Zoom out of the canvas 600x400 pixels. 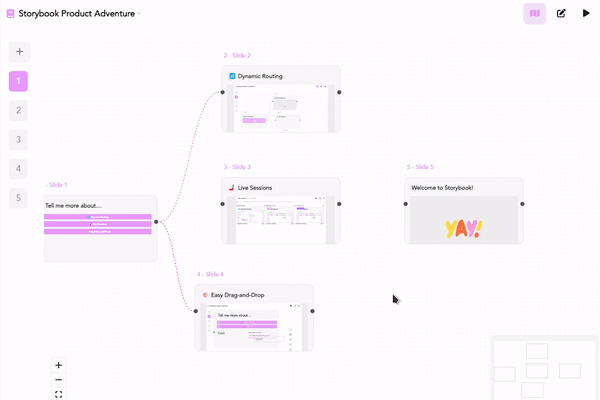pos(59,380)
